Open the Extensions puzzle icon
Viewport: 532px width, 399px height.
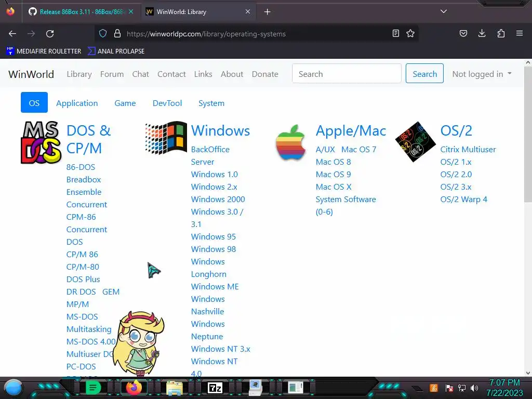[501, 34]
